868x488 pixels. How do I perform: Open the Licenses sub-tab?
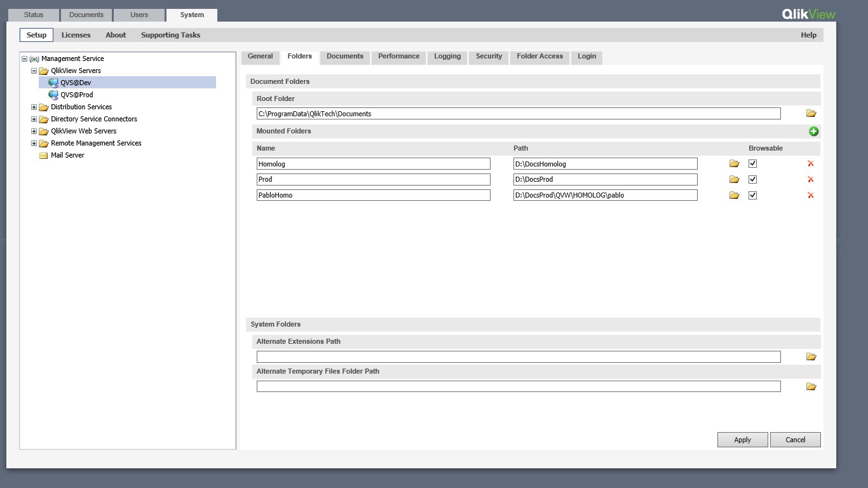tap(76, 35)
